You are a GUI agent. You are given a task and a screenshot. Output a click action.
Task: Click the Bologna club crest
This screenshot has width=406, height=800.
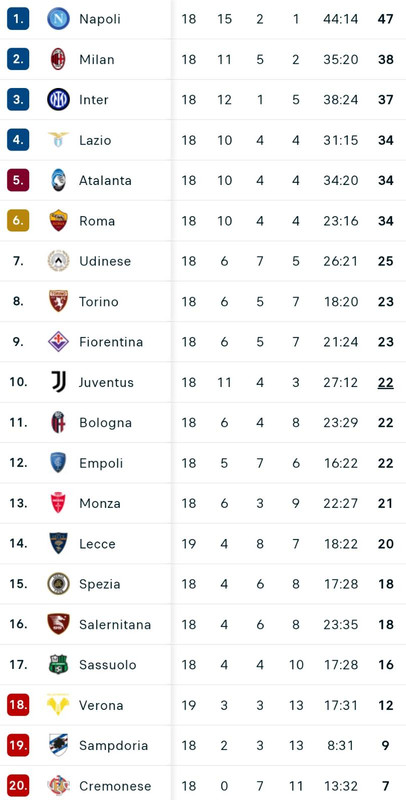tap(58, 422)
